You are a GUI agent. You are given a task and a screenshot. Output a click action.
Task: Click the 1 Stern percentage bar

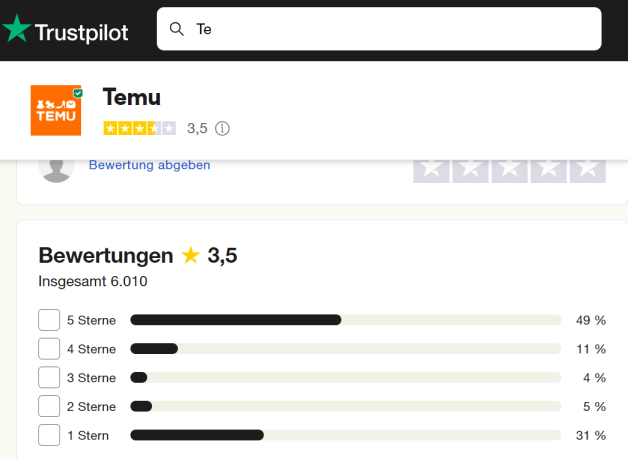click(344, 435)
